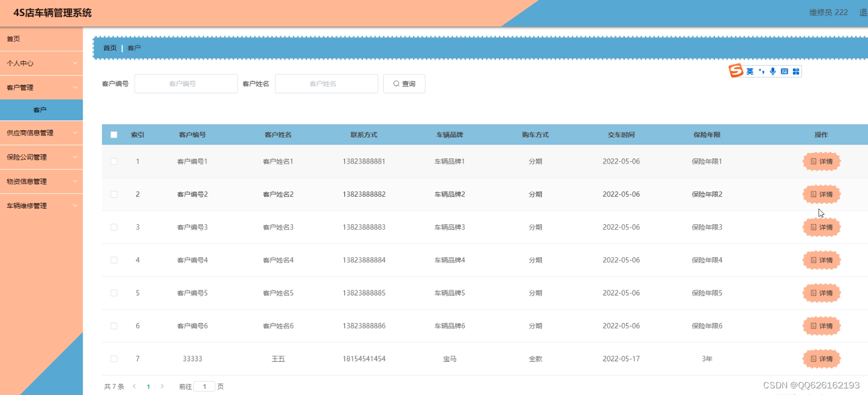Click the Sogou input method logo icon
This screenshot has width=868, height=395.
[736, 71]
